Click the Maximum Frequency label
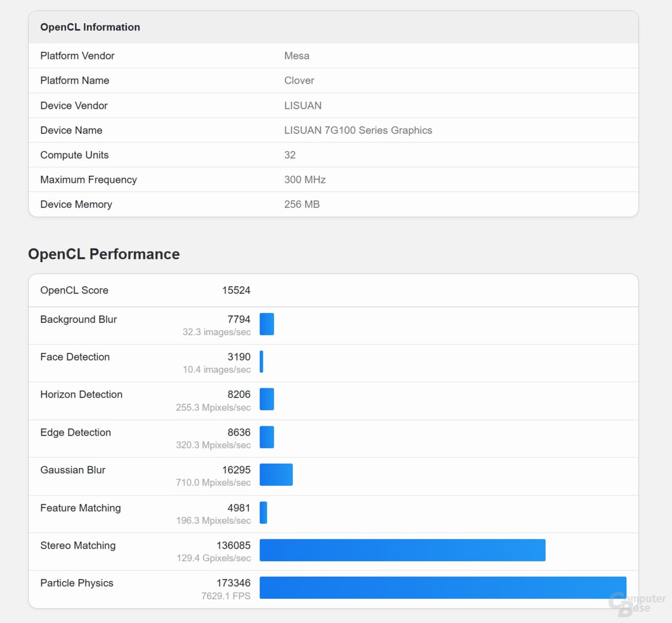This screenshot has width=672, height=623. 88,180
